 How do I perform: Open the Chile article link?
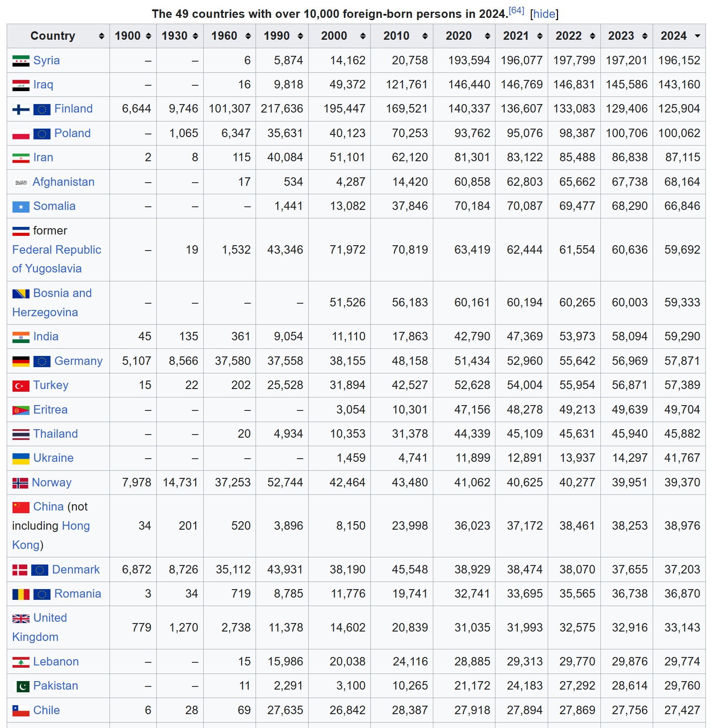(46, 710)
